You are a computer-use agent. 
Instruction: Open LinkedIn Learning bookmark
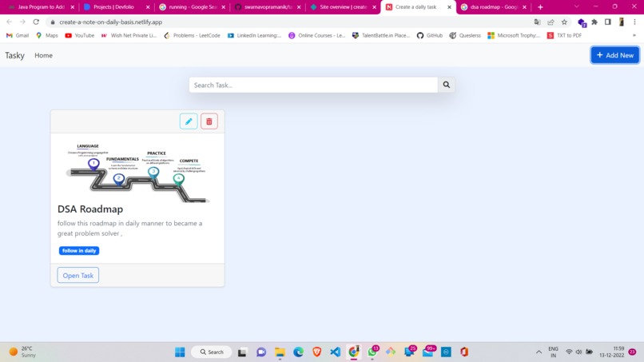pyautogui.click(x=254, y=35)
